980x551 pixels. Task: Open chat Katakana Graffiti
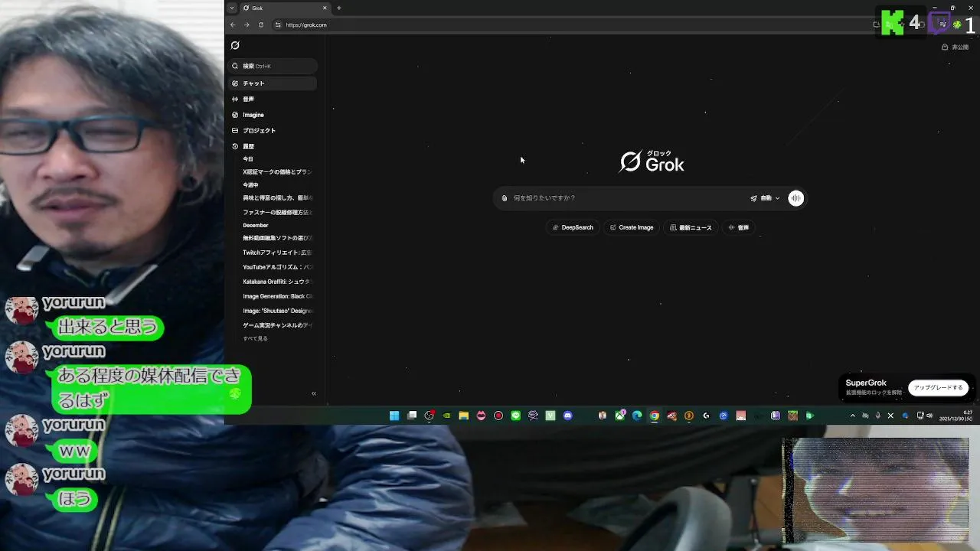(x=277, y=282)
